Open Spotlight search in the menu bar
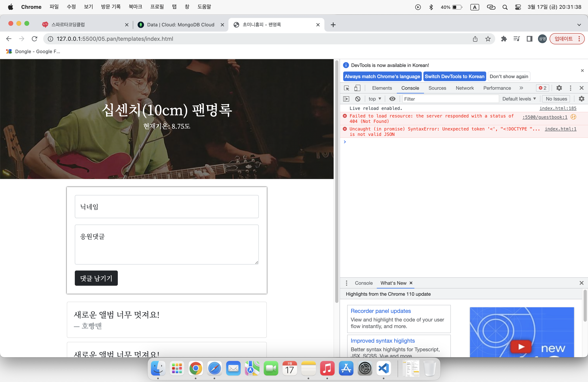The height and width of the screenshot is (382, 588). (x=505, y=7)
